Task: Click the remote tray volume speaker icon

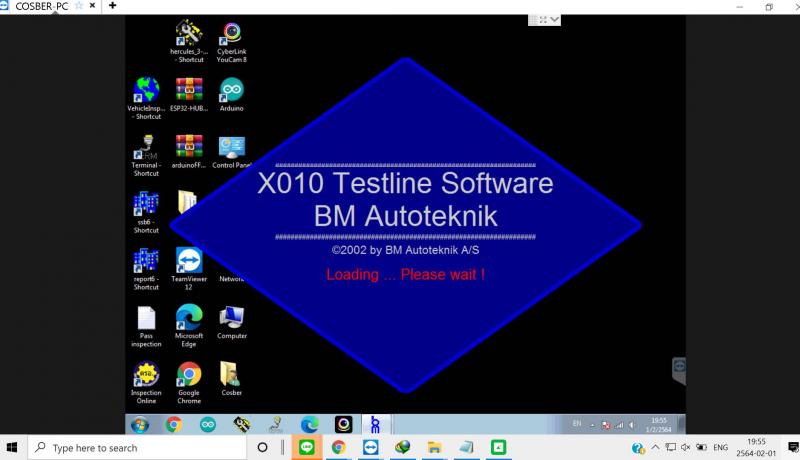Action: 632,425
